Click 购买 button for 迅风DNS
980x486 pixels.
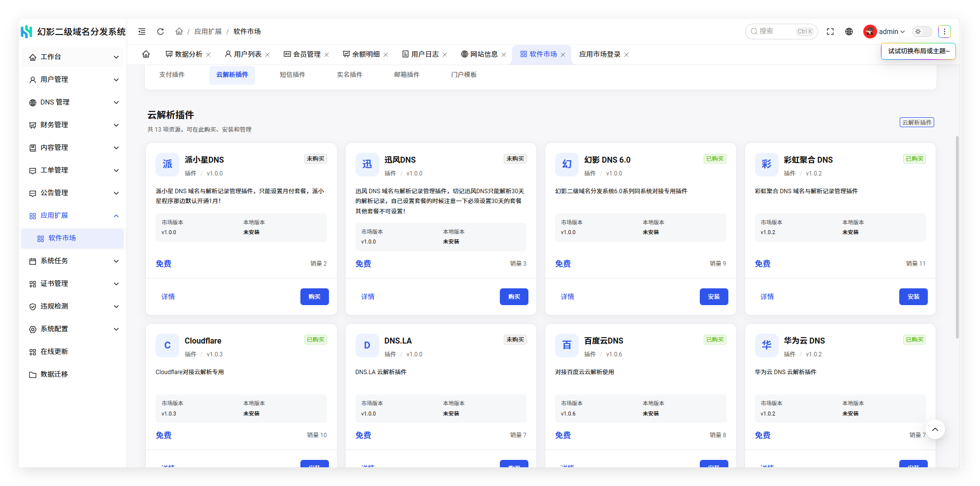pyautogui.click(x=514, y=297)
